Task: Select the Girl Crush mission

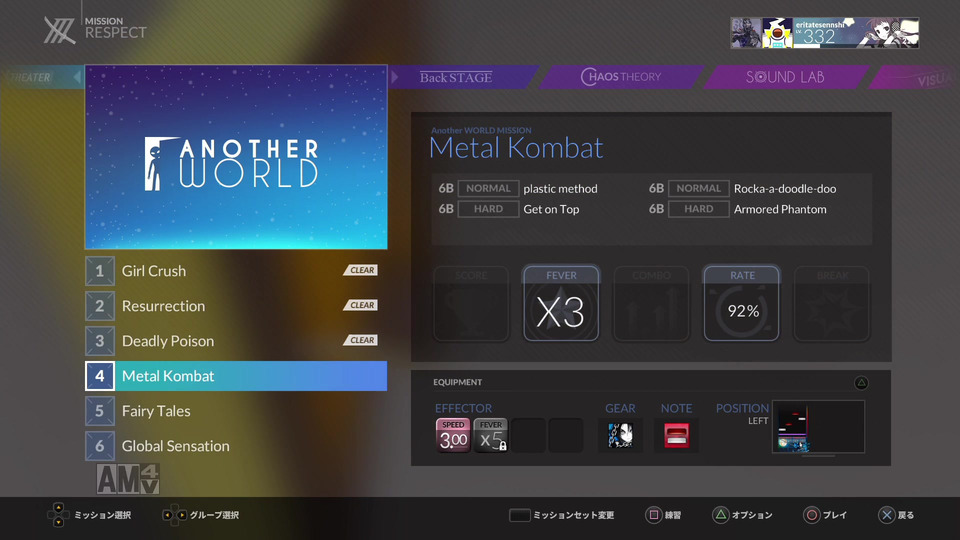Action: click(236, 271)
